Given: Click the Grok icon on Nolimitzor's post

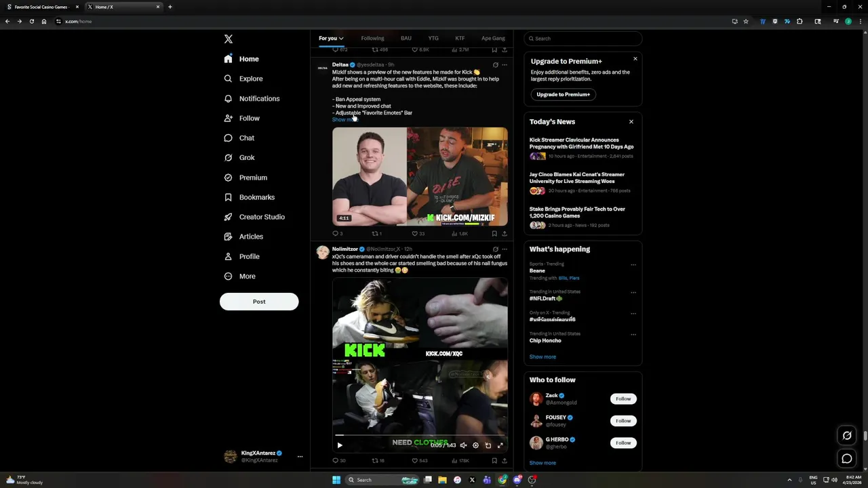Looking at the screenshot, I should pyautogui.click(x=495, y=249).
